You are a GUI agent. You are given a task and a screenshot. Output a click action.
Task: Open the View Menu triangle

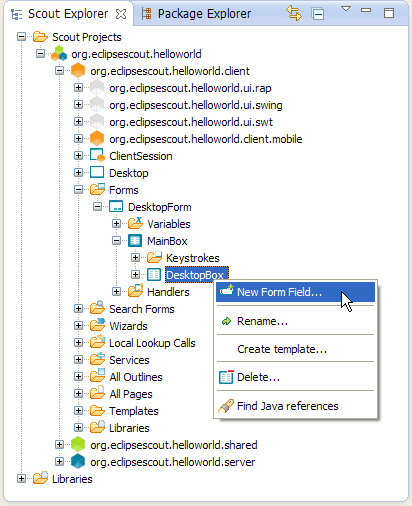click(346, 9)
